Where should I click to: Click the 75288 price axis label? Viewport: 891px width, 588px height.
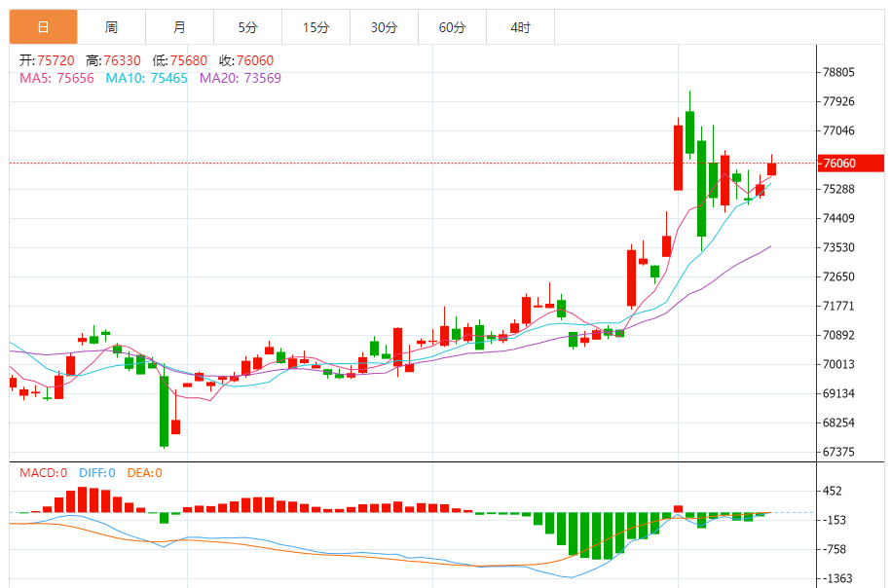(838, 189)
